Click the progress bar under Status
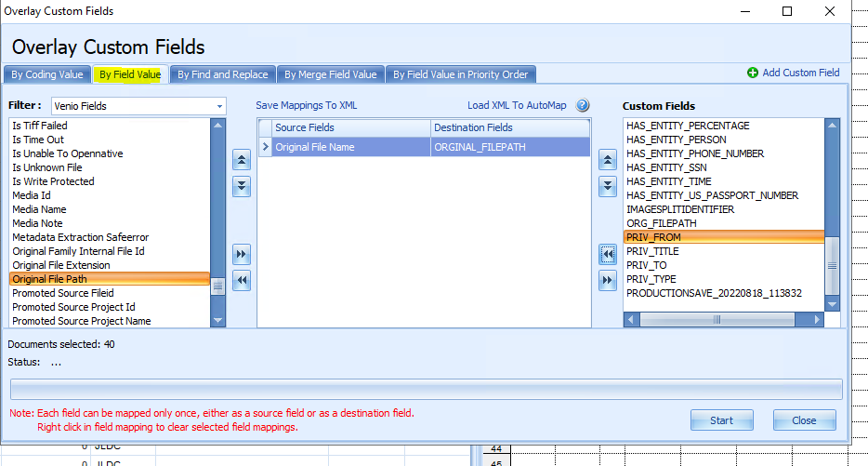Viewport: 868px width, 466px height. coord(427,389)
